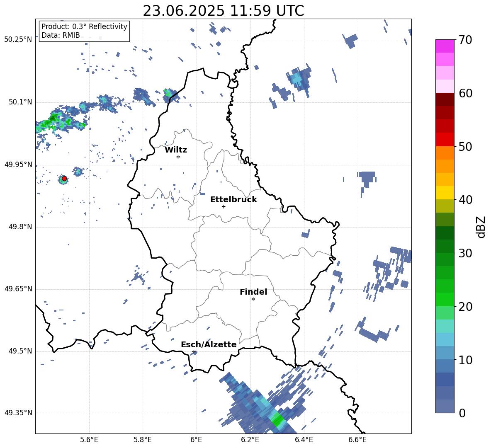Click the Findel city label
This screenshot has height=448, width=491.
point(253,292)
